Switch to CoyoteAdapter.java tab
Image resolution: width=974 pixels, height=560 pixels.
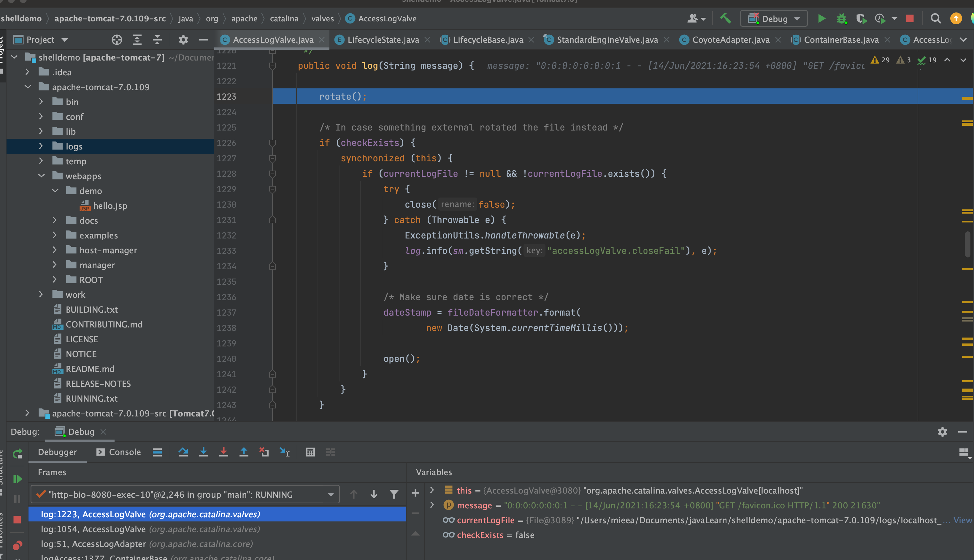tap(730, 40)
